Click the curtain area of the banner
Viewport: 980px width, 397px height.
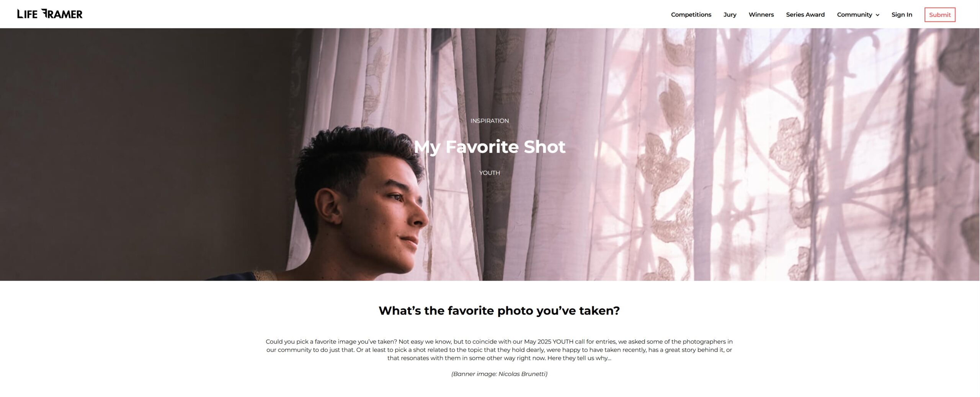click(727, 153)
